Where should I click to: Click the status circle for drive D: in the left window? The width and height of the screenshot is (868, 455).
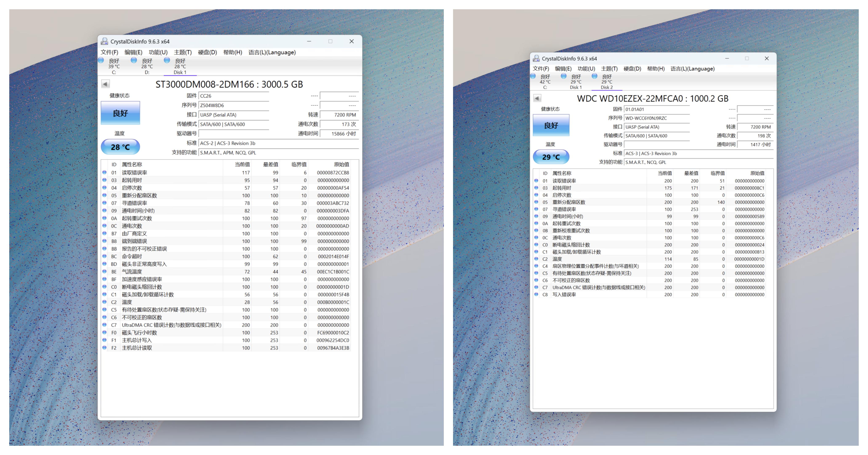[134, 60]
